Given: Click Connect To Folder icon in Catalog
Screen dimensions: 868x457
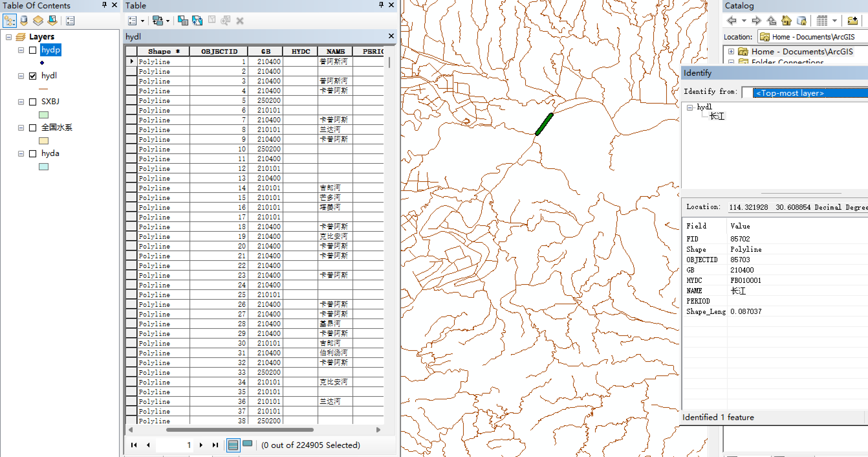Looking at the screenshot, I should (852, 21).
